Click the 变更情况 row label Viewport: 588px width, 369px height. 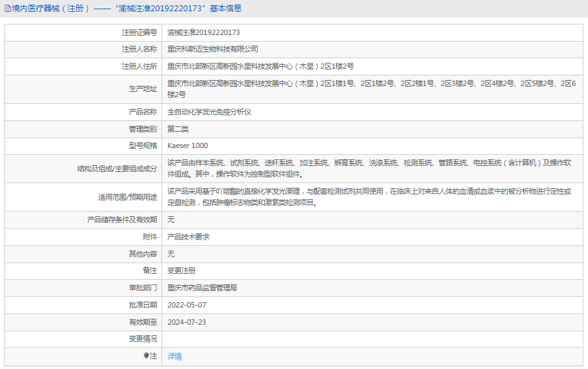(x=142, y=339)
